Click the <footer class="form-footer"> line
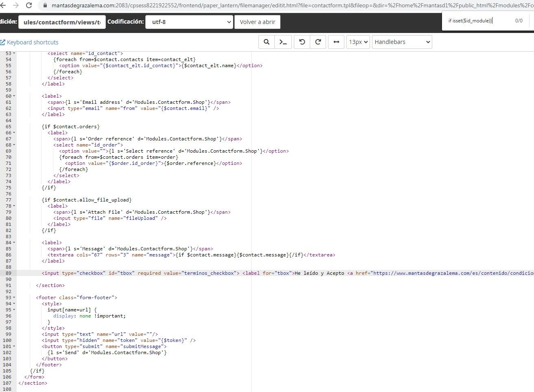534x392 pixels. [x=77, y=298]
